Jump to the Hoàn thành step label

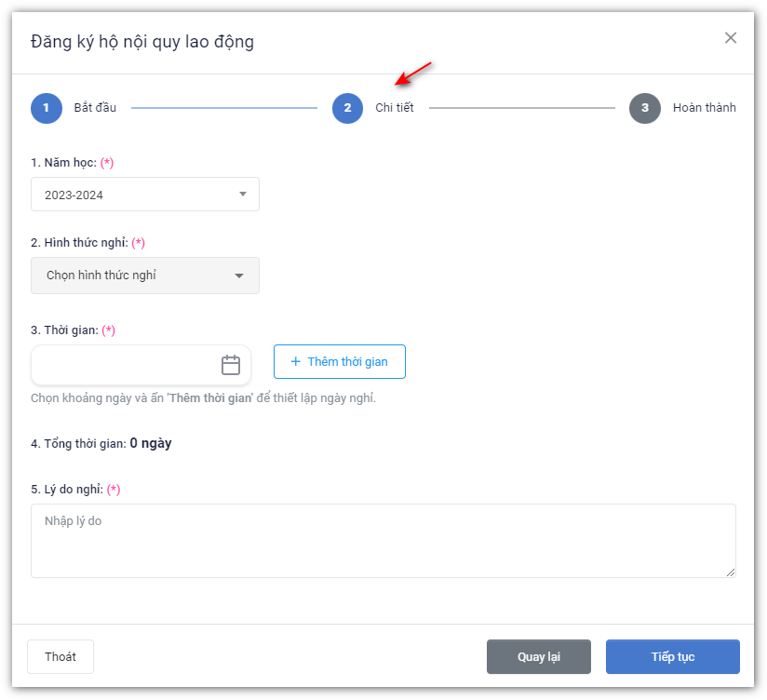pyautogui.click(x=704, y=108)
